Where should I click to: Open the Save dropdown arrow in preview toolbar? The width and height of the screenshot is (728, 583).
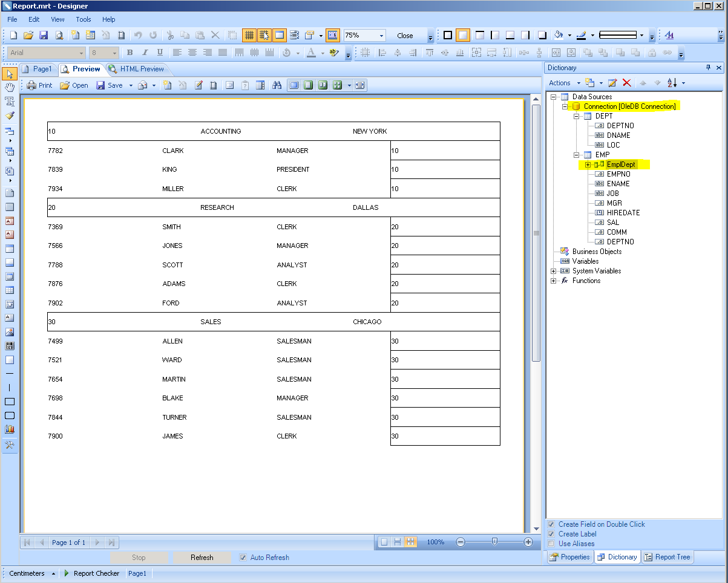click(131, 85)
